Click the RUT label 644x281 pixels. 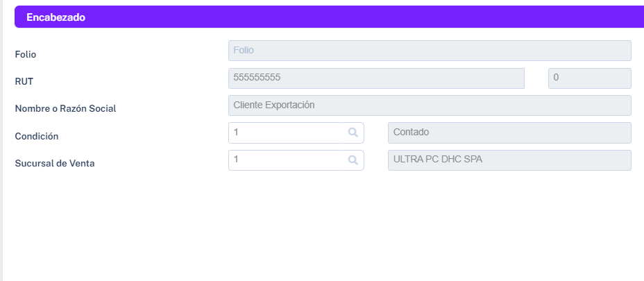[x=24, y=81]
